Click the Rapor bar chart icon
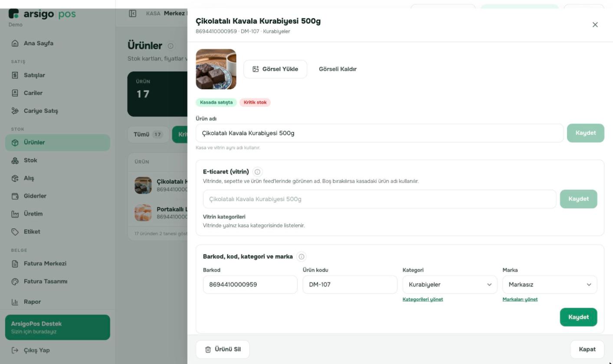613x364 pixels. coord(15,302)
